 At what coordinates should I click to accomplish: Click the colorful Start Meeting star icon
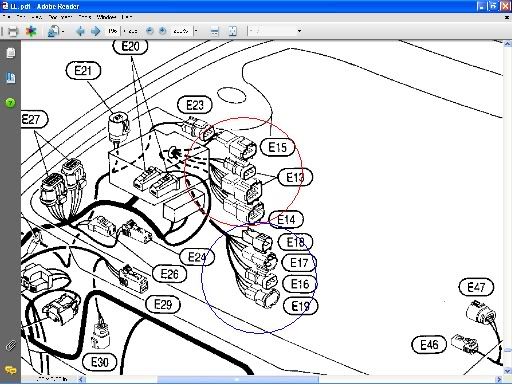tap(31, 31)
